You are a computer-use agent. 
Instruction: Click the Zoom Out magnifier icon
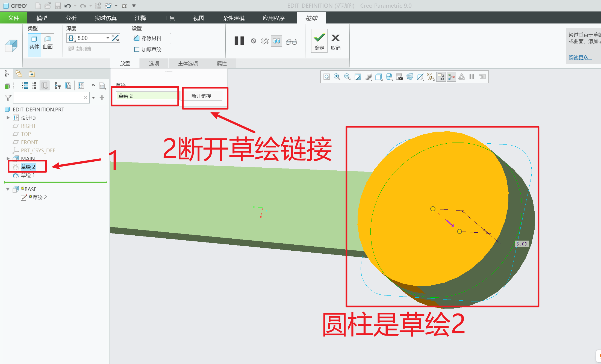click(347, 77)
